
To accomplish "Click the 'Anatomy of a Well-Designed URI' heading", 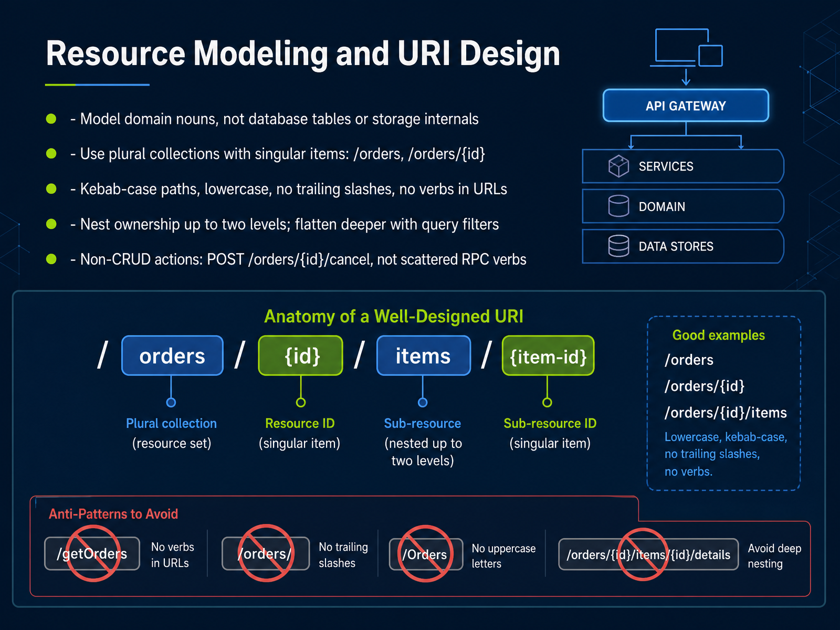I will [394, 316].
